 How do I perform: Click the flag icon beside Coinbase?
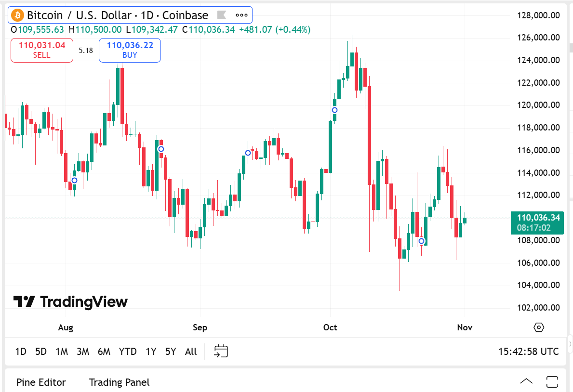(x=221, y=15)
